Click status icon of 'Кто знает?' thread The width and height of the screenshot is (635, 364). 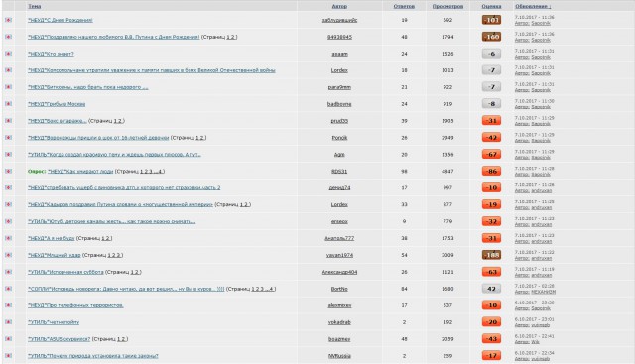coord(8,54)
